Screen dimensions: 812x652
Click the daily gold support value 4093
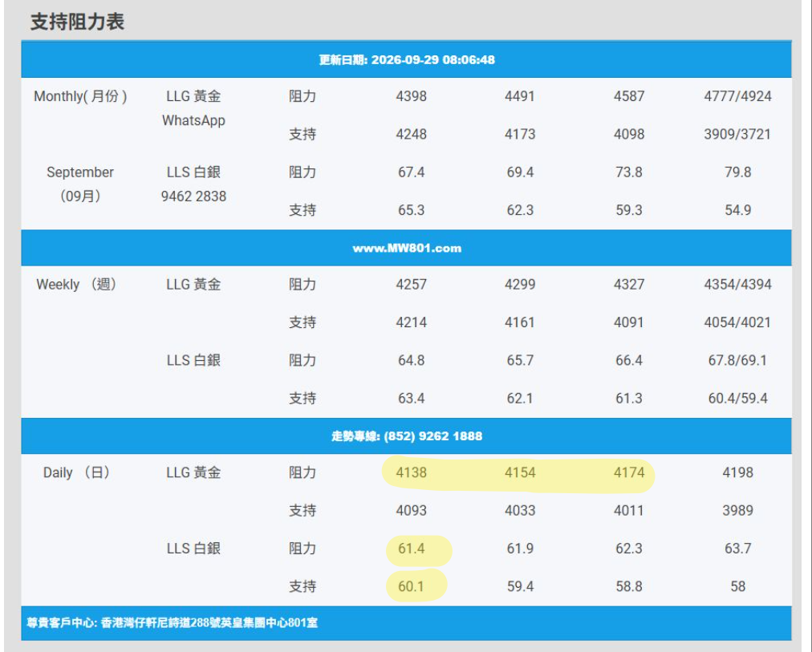pyautogui.click(x=411, y=511)
